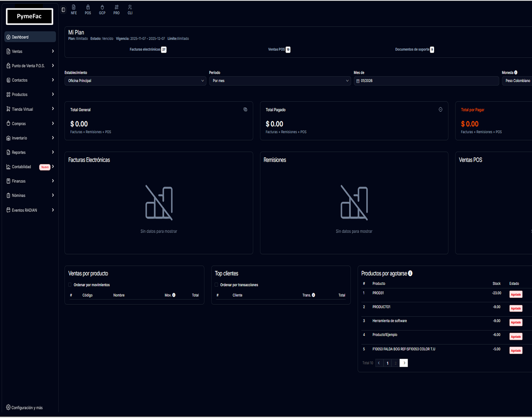This screenshot has width=532, height=418.
Task: Click the copy icon in Total General card
Action: pos(245,109)
